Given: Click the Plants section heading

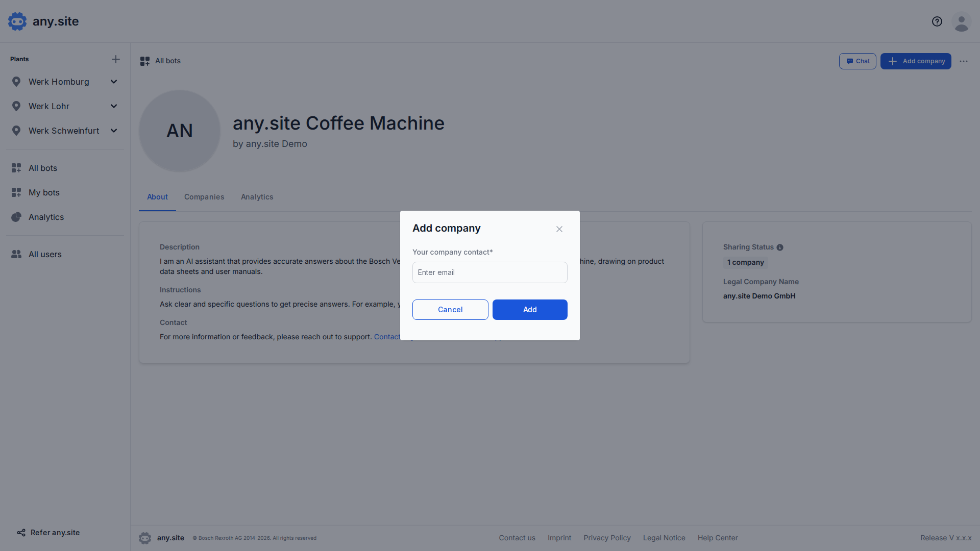Looking at the screenshot, I should click(x=19, y=59).
